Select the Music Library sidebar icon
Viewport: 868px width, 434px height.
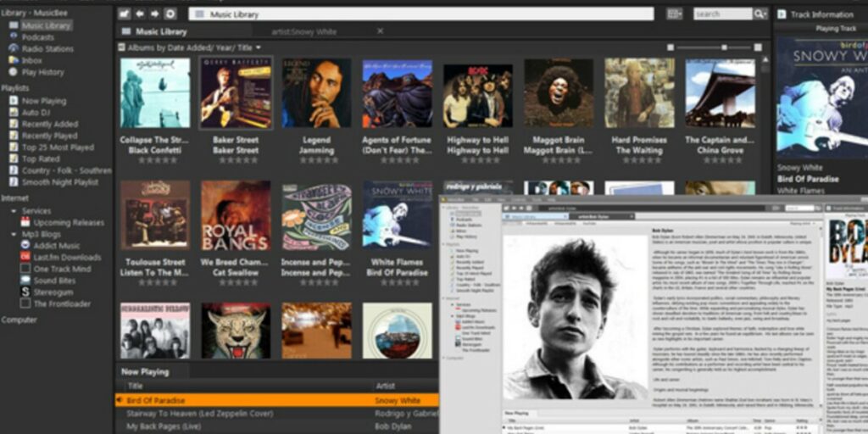point(14,25)
